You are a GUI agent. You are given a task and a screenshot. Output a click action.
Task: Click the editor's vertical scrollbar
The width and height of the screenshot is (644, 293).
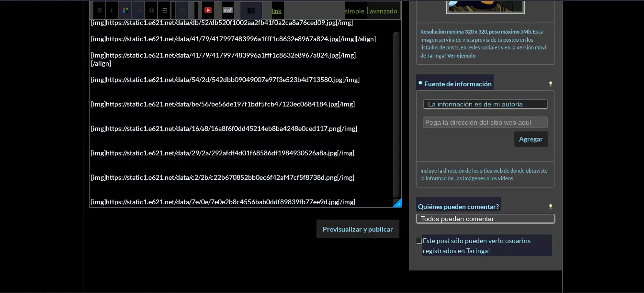396,114
